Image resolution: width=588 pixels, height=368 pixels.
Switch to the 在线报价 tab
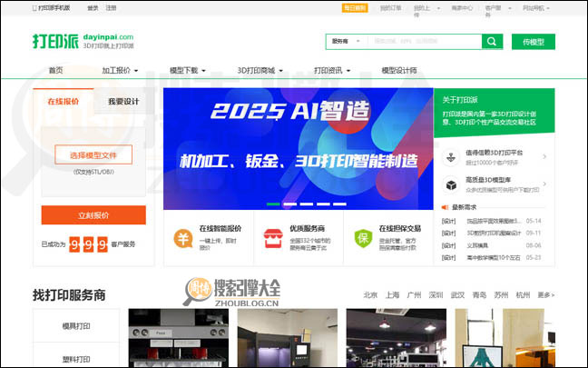point(63,101)
